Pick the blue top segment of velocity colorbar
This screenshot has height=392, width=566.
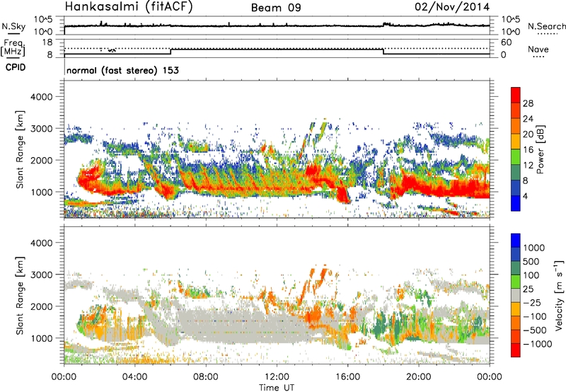point(516,241)
